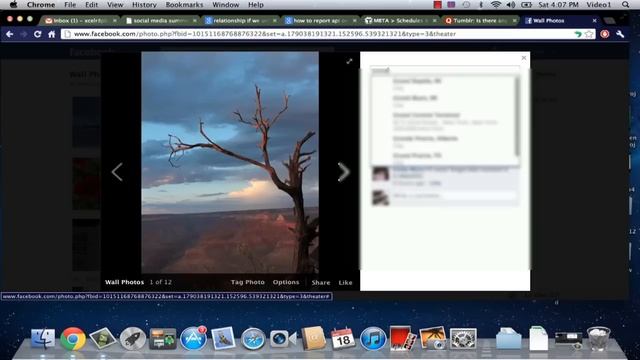Click the Bluetooth menu bar icon
The image size is (640, 360).
[x=481, y=5]
